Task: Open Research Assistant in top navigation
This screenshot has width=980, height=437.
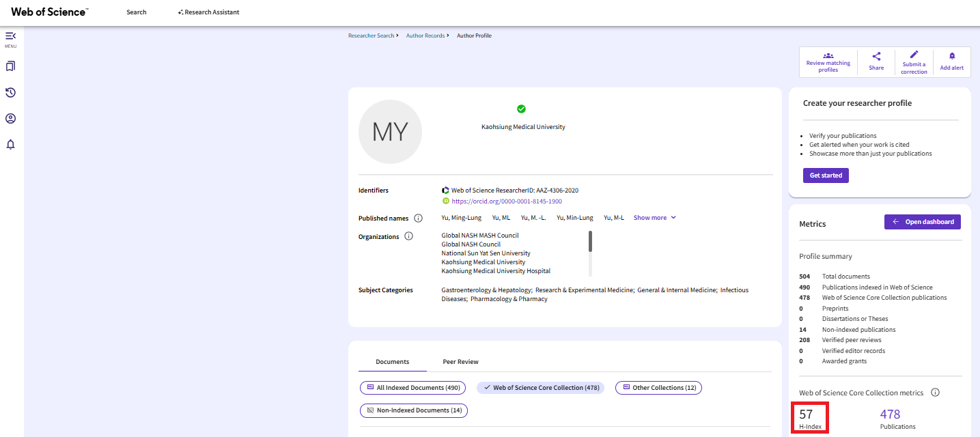Action: [x=208, y=12]
